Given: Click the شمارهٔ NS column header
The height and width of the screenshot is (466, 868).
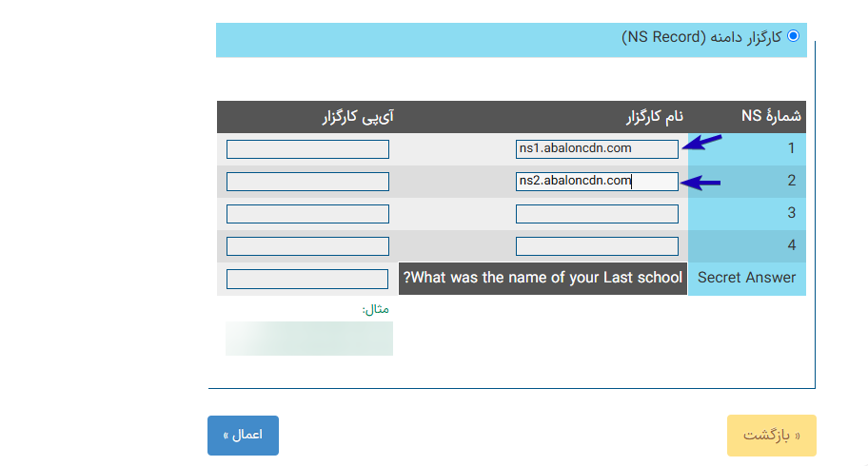Looking at the screenshot, I should pos(771,116).
